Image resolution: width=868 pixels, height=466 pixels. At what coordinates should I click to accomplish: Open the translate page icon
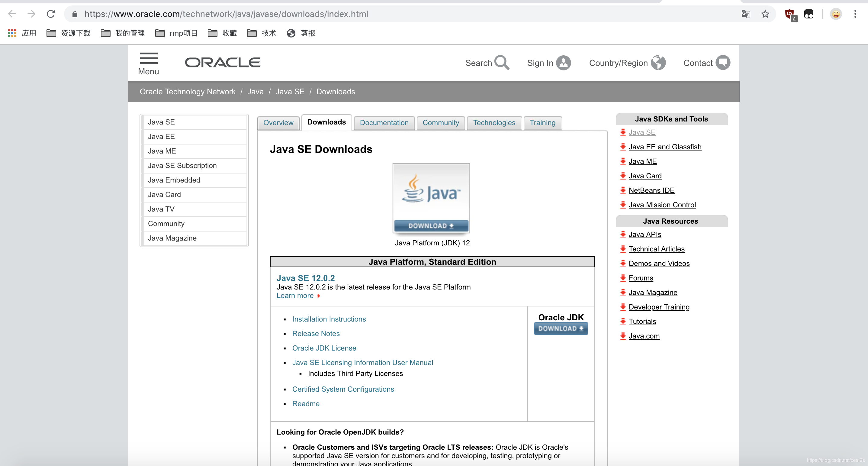[x=746, y=14]
